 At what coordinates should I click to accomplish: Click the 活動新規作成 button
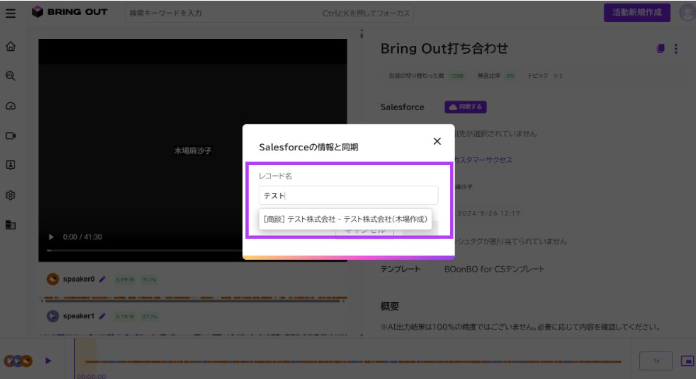tap(637, 12)
